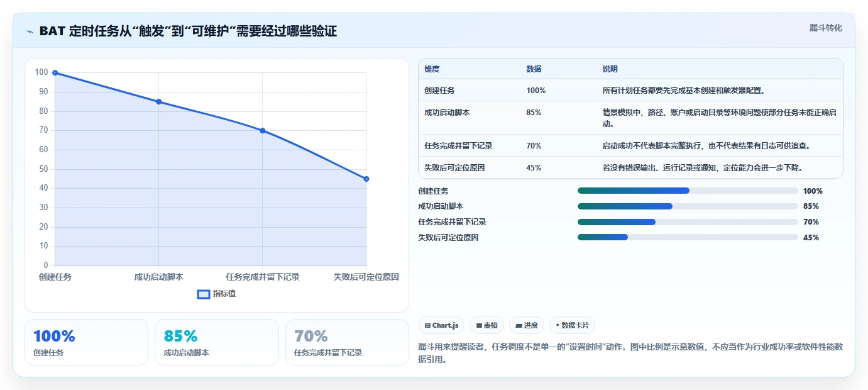Click the 0 tick on the y-axis
This screenshot has height=390, width=868.
click(46, 265)
